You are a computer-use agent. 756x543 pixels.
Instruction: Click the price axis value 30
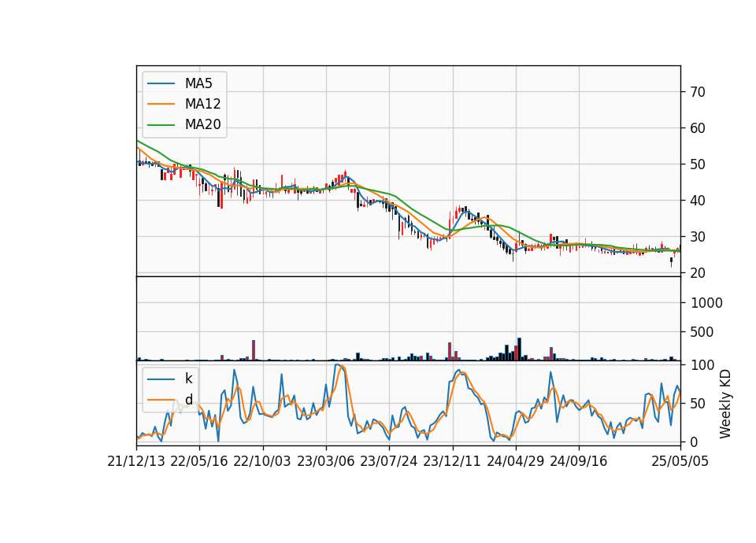[x=698, y=237]
